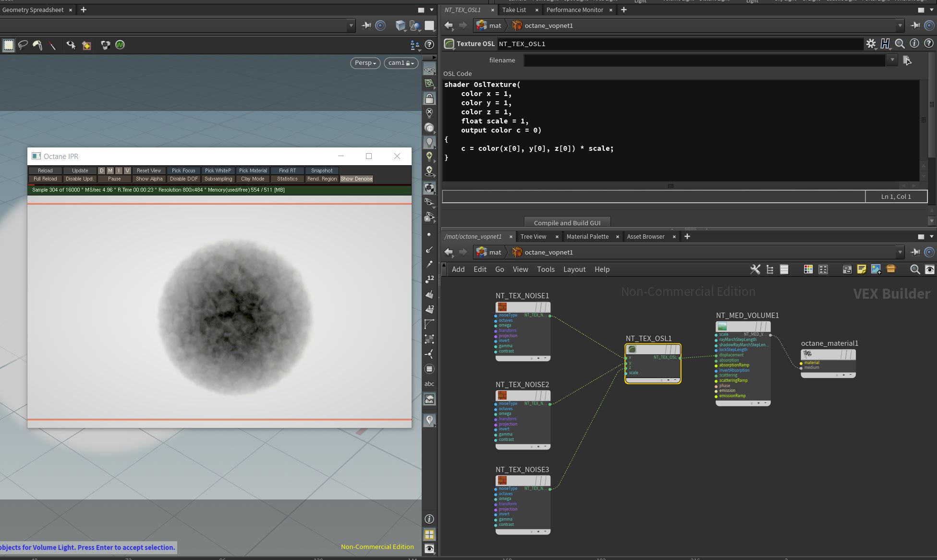Open the Persp viewport dropdown
The image size is (937, 560).
click(365, 63)
